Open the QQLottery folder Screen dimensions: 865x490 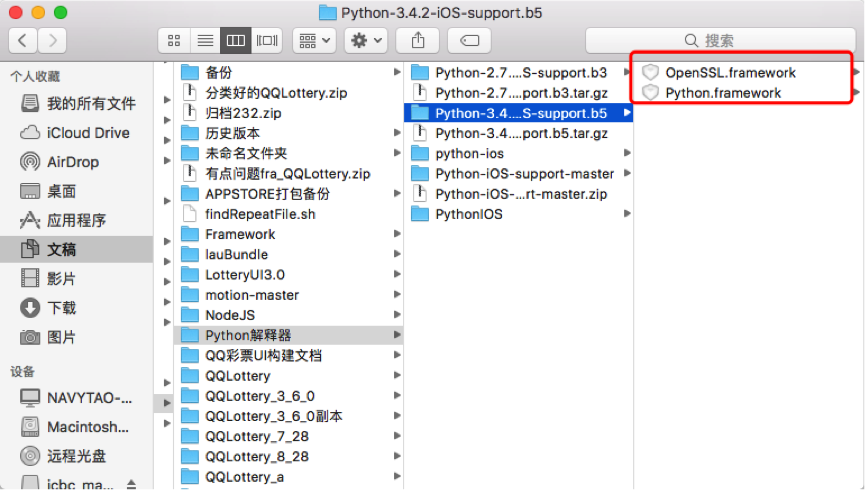tap(289, 376)
